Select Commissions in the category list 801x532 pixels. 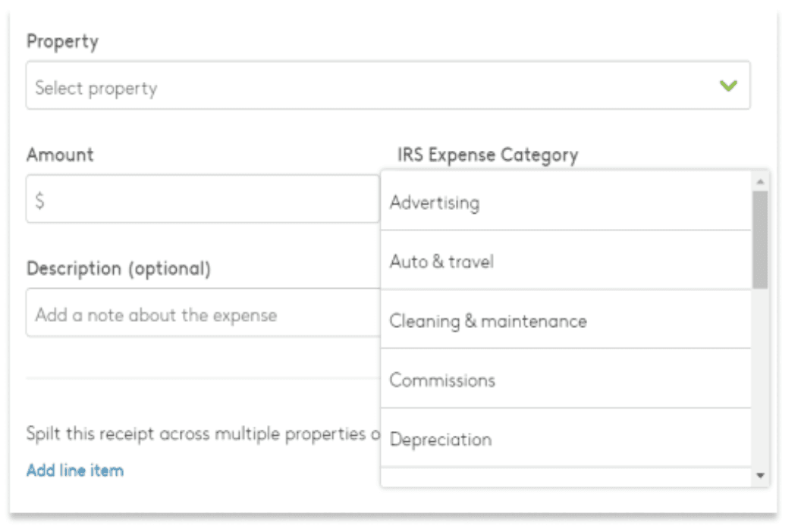pyautogui.click(x=565, y=380)
